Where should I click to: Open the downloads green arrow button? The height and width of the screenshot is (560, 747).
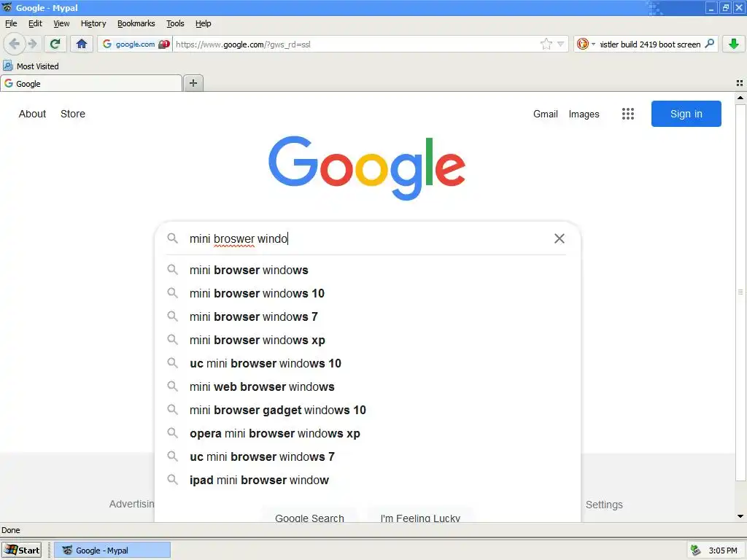(x=734, y=44)
